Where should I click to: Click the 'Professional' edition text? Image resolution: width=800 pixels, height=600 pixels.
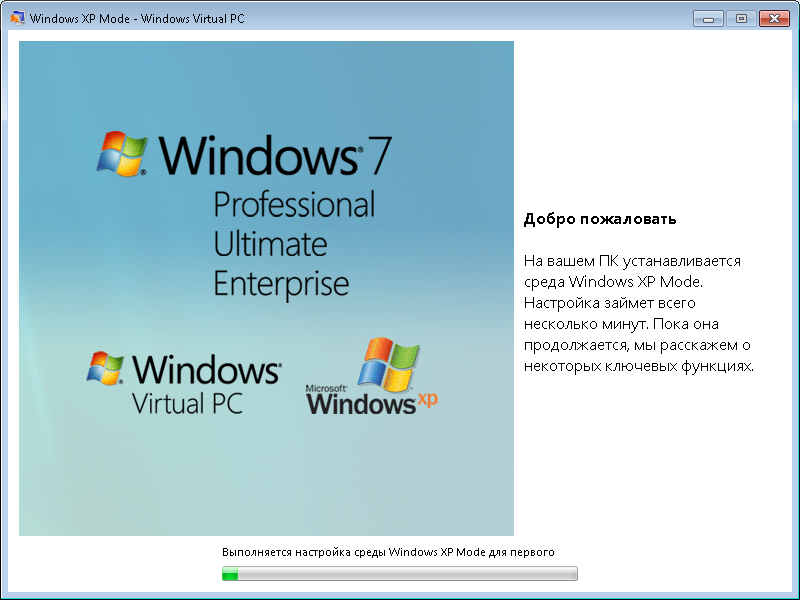(294, 205)
